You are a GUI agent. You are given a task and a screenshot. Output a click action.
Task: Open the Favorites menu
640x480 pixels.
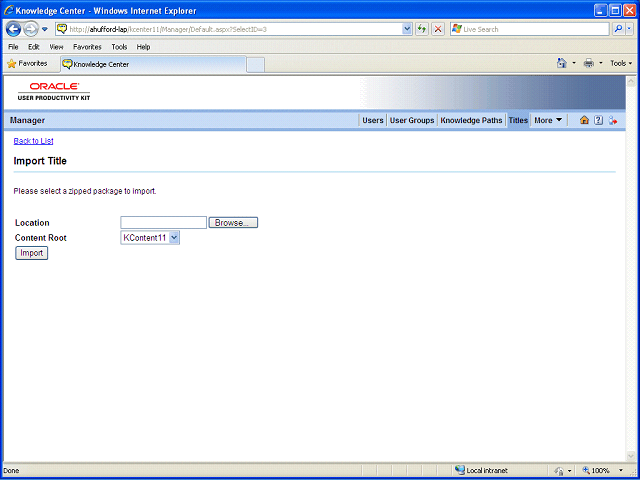(x=87, y=47)
